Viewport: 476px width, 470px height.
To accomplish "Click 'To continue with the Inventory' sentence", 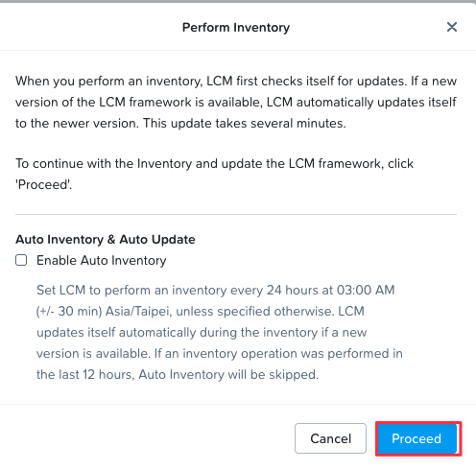I will [x=104, y=164].
